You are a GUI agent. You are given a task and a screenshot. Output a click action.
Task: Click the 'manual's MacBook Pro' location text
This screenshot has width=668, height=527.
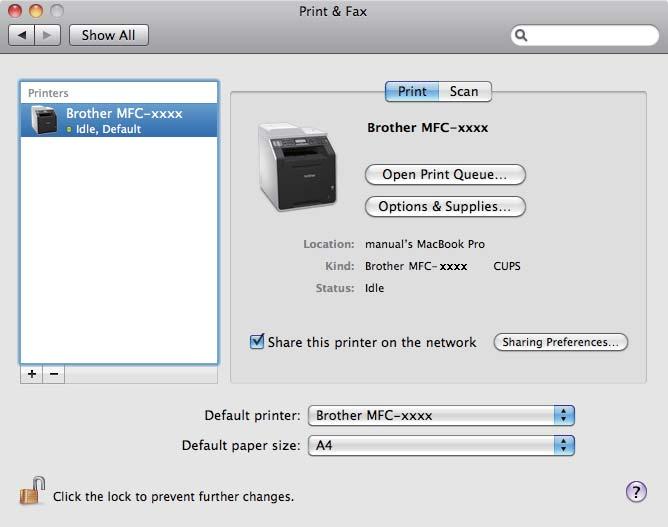[425, 244]
